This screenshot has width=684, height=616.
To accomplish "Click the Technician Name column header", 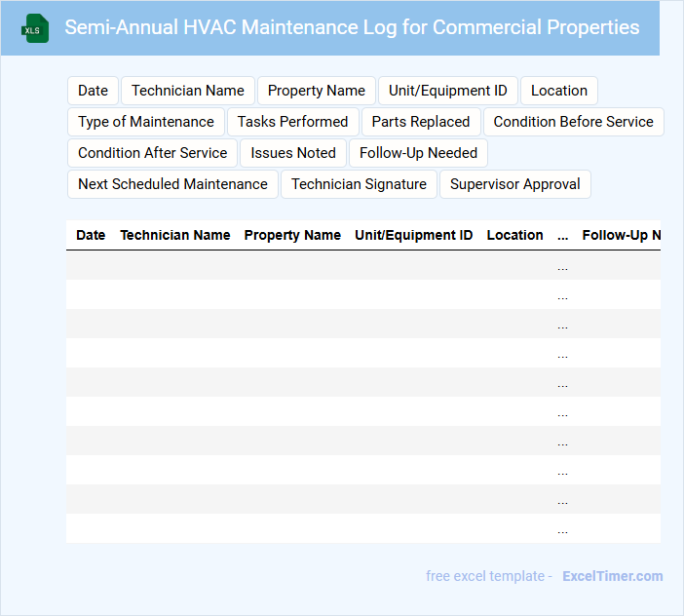I will point(175,235).
